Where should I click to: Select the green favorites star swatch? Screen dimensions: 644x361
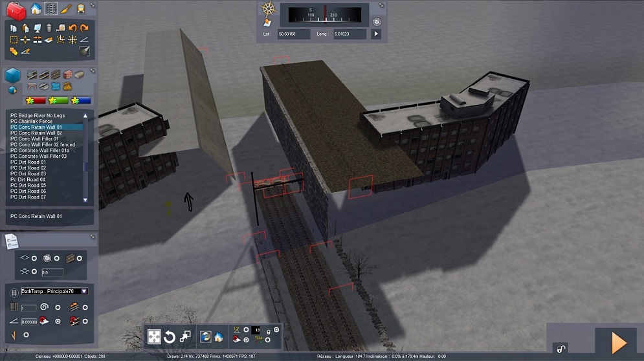(58, 100)
